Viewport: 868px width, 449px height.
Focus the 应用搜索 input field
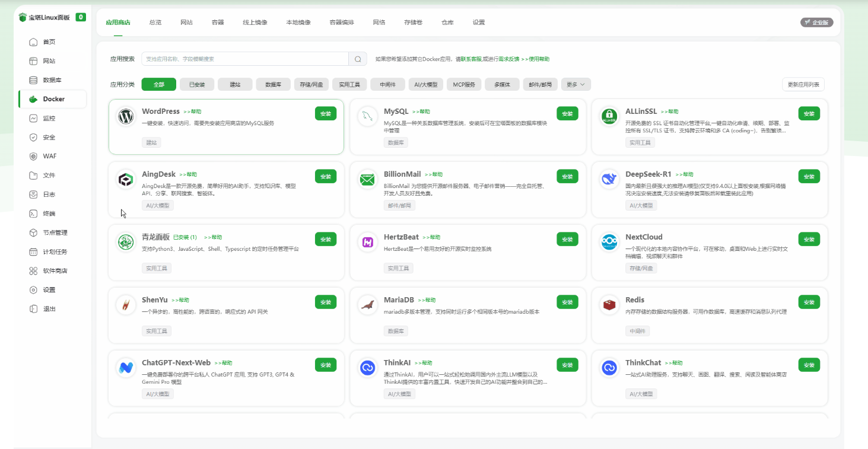click(x=244, y=59)
